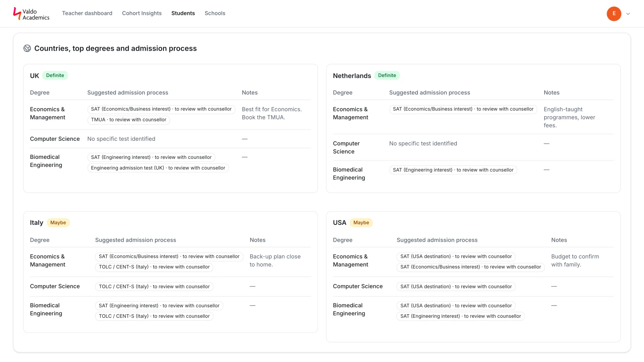Click SAT (USA destination) chip in USA Economics row
The height and width of the screenshot is (362, 644).
[x=456, y=257]
